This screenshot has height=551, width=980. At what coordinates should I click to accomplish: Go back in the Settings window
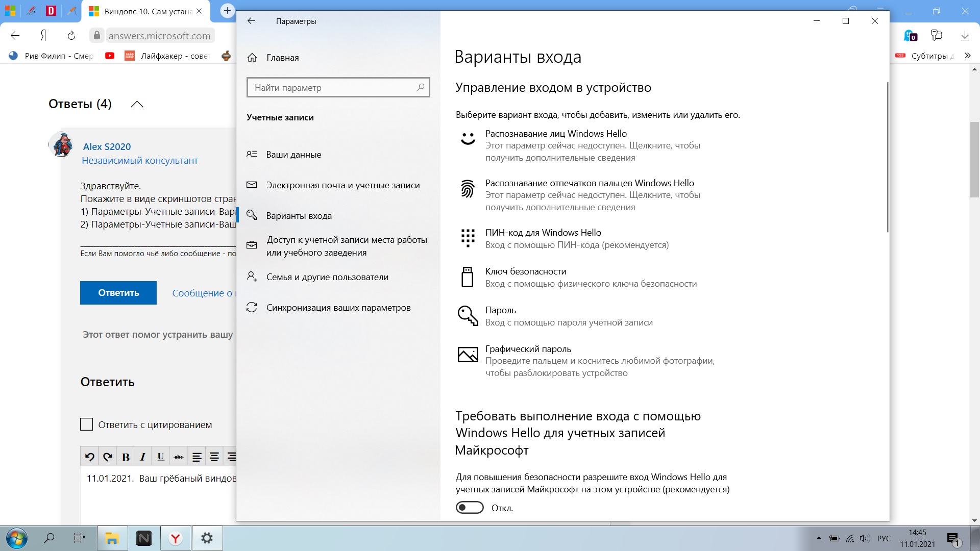pos(251,21)
